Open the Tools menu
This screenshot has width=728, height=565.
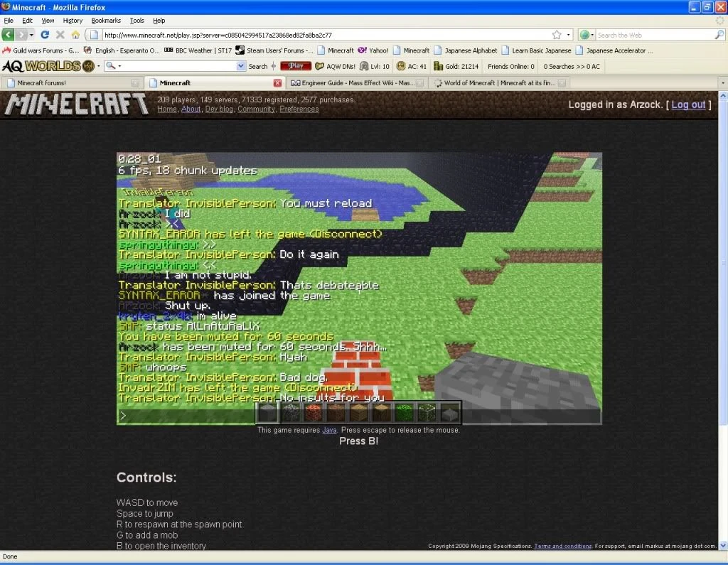coord(137,21)
